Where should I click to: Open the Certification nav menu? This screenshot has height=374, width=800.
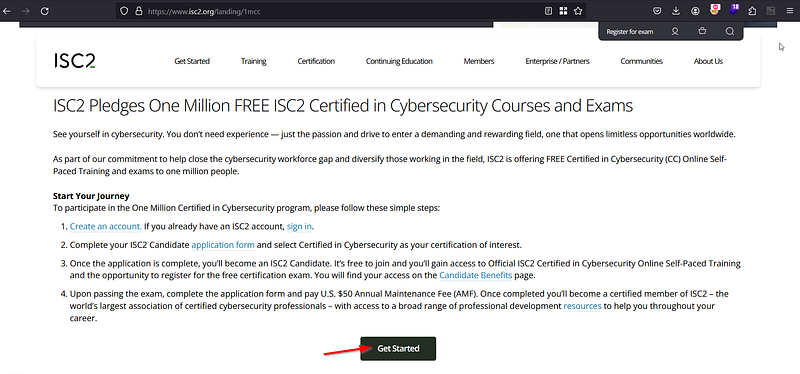point(316,61)
